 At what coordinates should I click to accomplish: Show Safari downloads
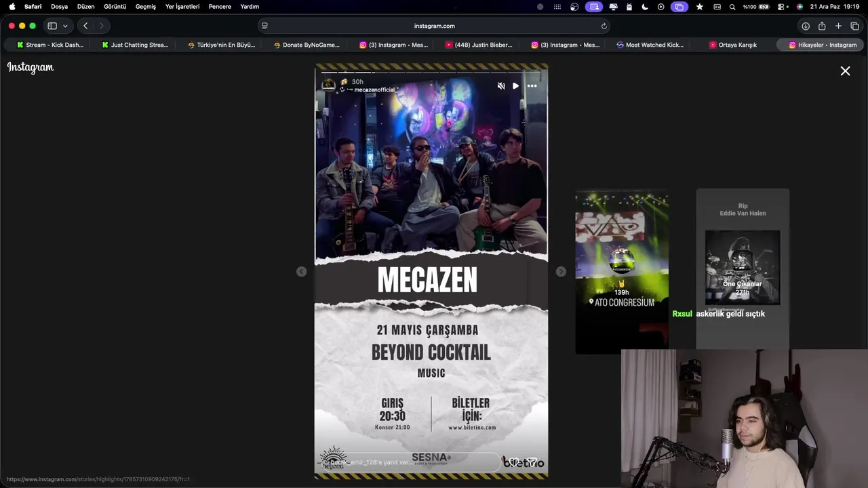(806, 26)
